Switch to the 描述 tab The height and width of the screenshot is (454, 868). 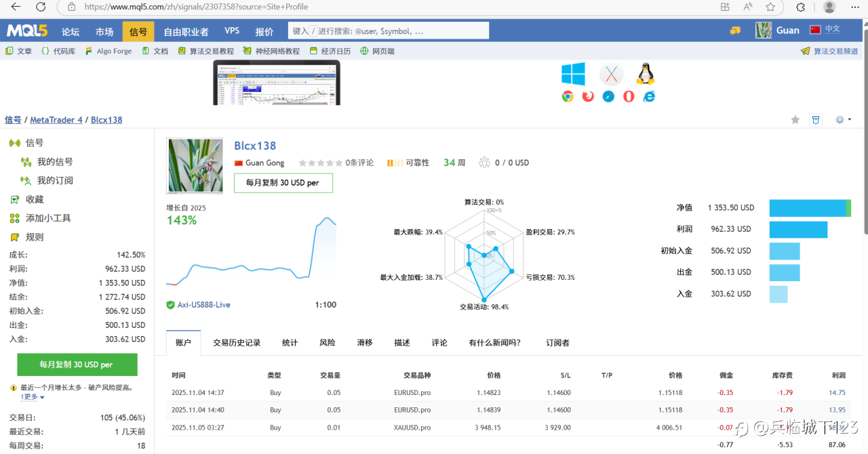(x=402, y=343)
